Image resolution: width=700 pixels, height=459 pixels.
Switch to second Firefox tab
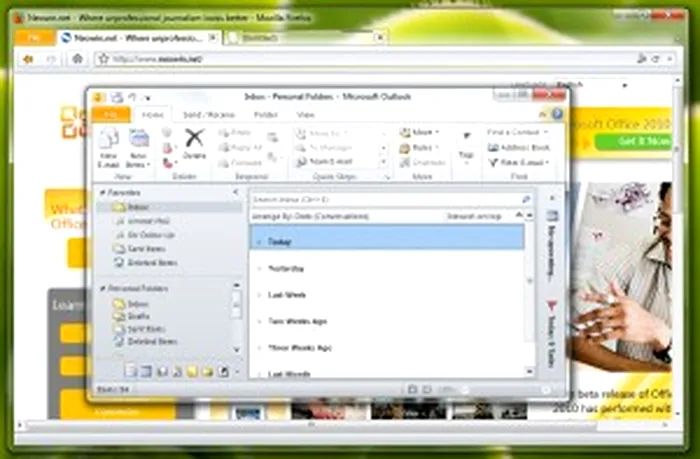click(305, 38)
